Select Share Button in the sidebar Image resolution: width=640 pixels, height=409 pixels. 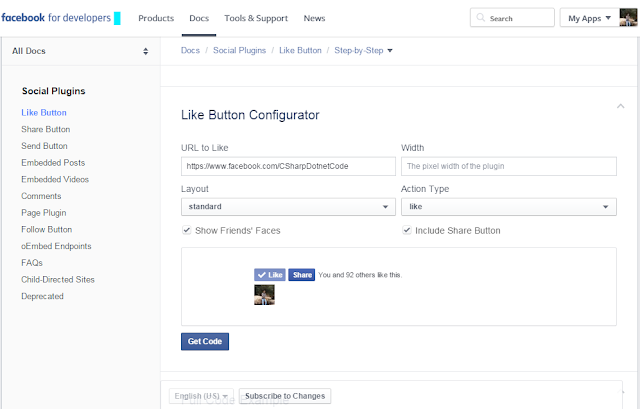pyautogui.click(x=46, y=129)
